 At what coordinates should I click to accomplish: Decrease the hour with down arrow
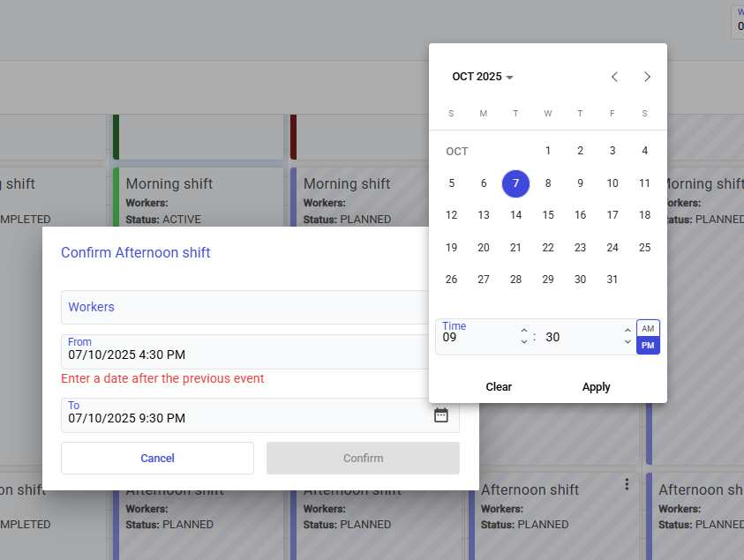click(524, 342)
